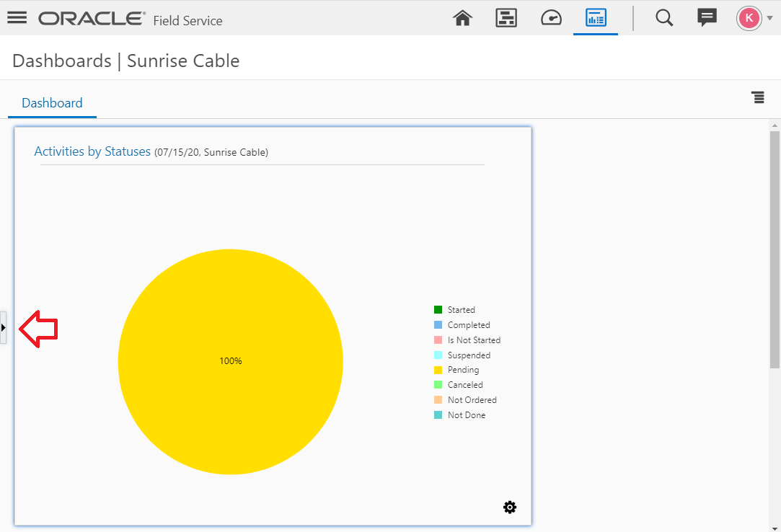Click the user avatar K
This screenshot has width=781, height=532.
coord(749,18)
